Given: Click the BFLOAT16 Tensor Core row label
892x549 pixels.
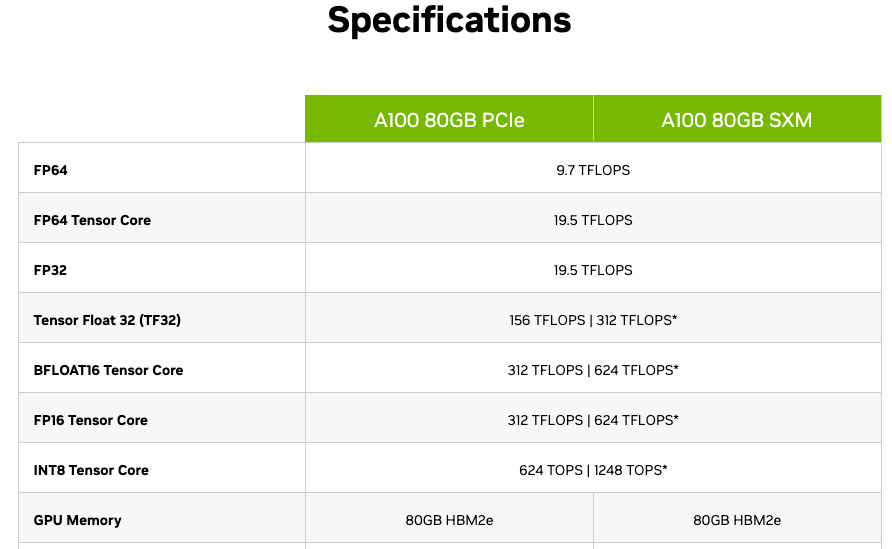Looking at the screenshot, I should pos(108,370).
